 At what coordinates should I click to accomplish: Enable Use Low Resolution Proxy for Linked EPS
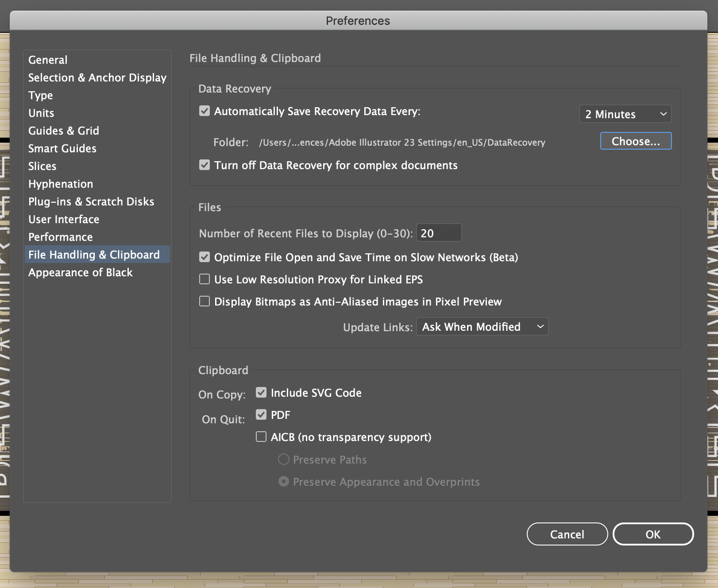click(x=204, y=279)
